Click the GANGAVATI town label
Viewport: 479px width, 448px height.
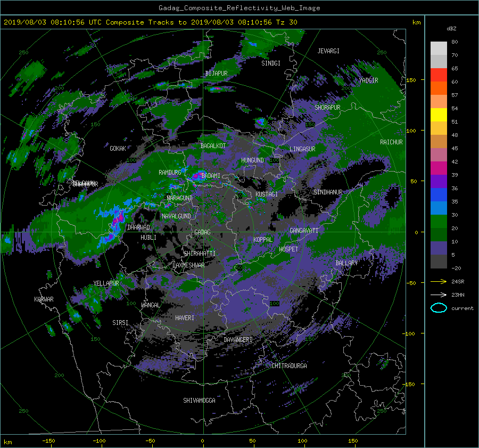(x=304, y=231)
